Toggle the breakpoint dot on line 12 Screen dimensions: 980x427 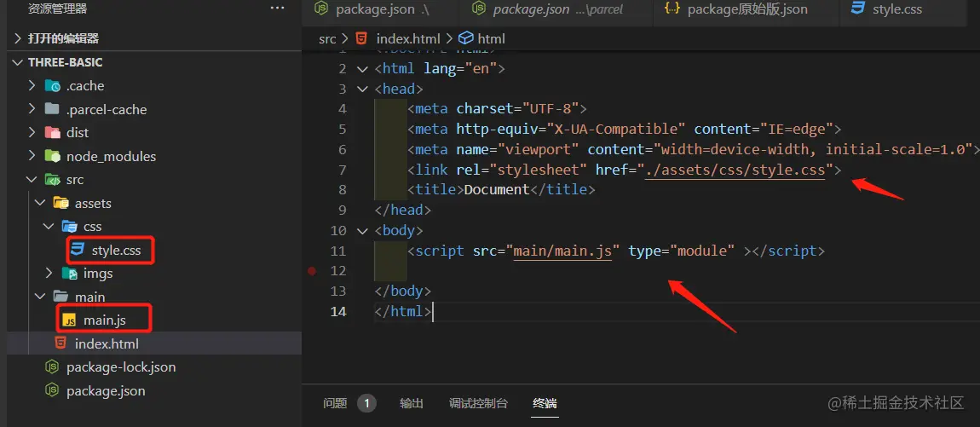tap(312, 271)
